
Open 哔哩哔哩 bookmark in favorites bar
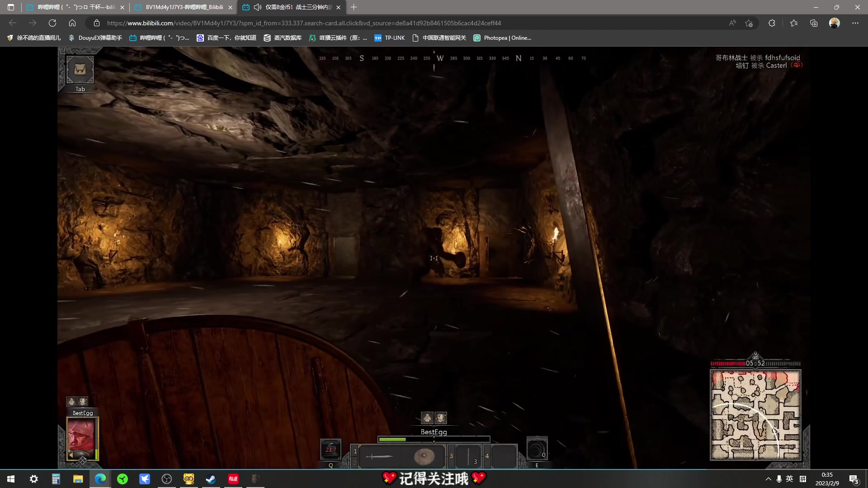click(x=160, y=38)
